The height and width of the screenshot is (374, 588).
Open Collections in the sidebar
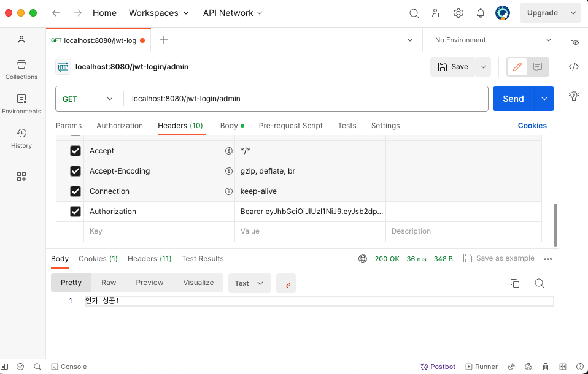click(x=21, y=70)
